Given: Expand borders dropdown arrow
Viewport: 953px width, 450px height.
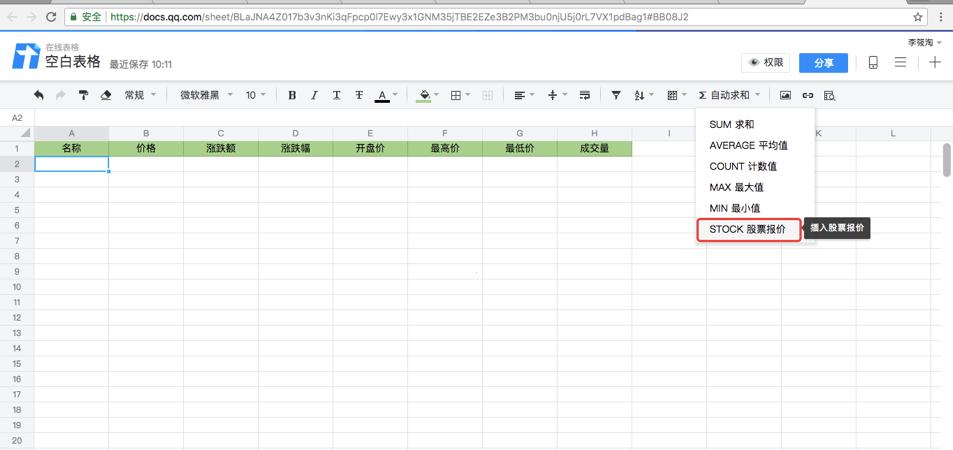Looking at the screenshot, I should tap(467, 95).
